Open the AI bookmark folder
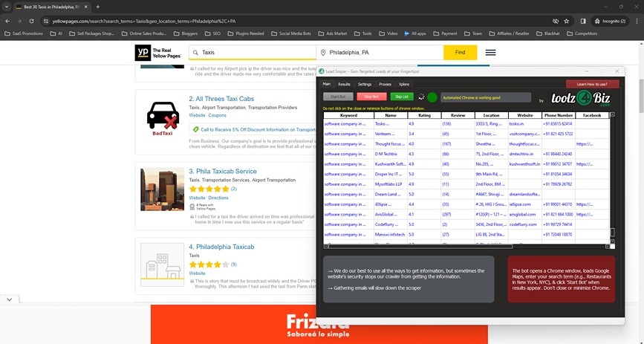Image resolution: width=644 pixels, height=344 pixels. point(56,33)
